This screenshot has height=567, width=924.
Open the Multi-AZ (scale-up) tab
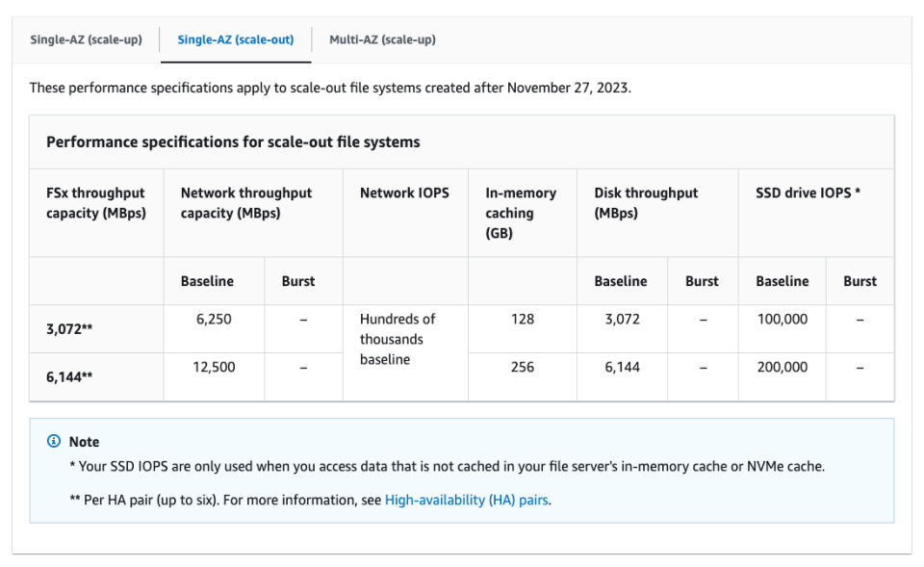point(381,39)
